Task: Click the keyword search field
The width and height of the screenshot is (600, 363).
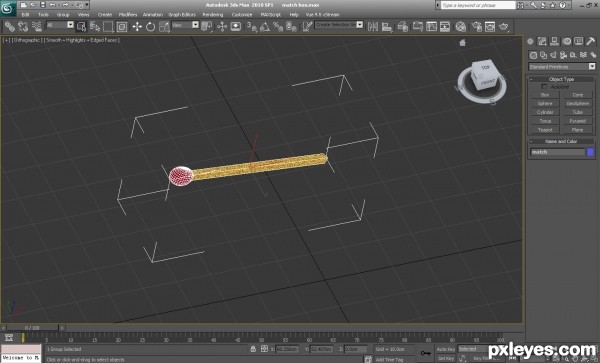Action: tap(478, 5)
